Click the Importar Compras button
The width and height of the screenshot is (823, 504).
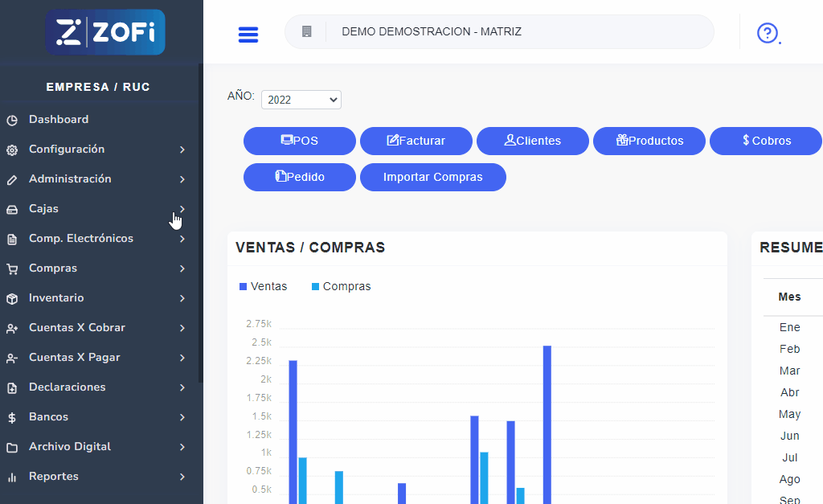[432, 178]
